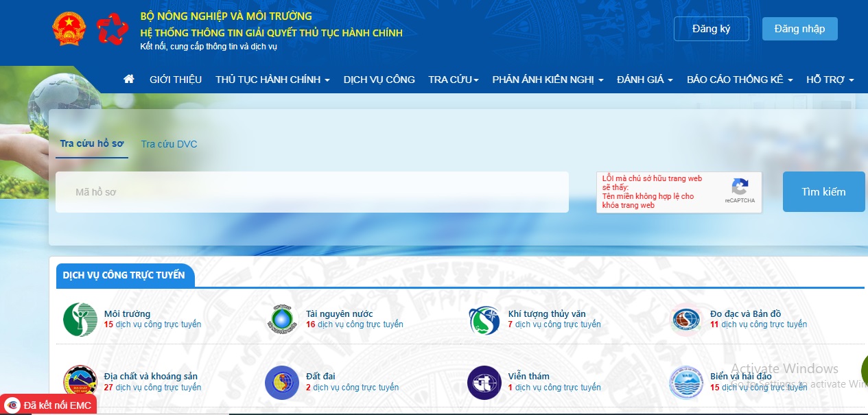
Task: Open the Dịch vụ công menu item
Action: point(379,80)
